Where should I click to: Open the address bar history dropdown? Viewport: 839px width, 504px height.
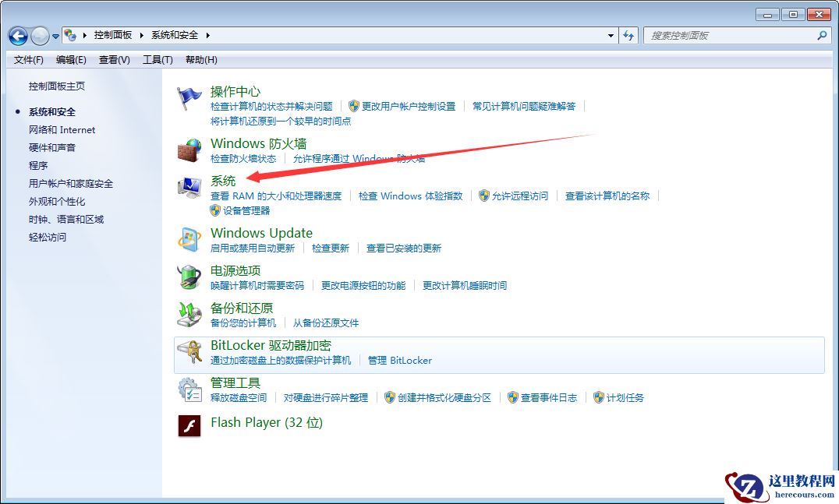coord(611,35)
